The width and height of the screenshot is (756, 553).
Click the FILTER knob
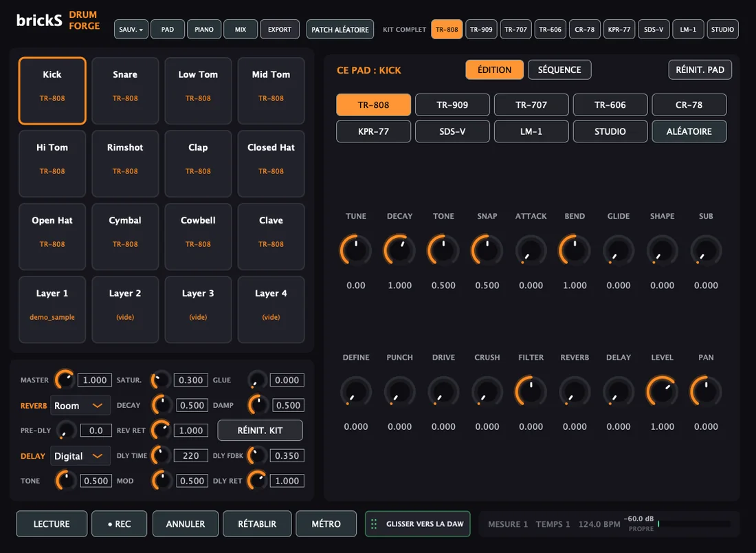pos(531,391)
